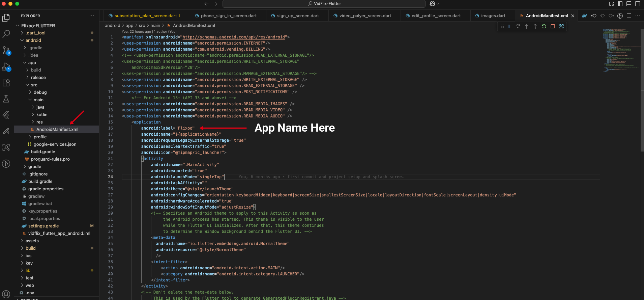
Task: Click Customize Layout icon in title bar
Action: tap(612, 4)
